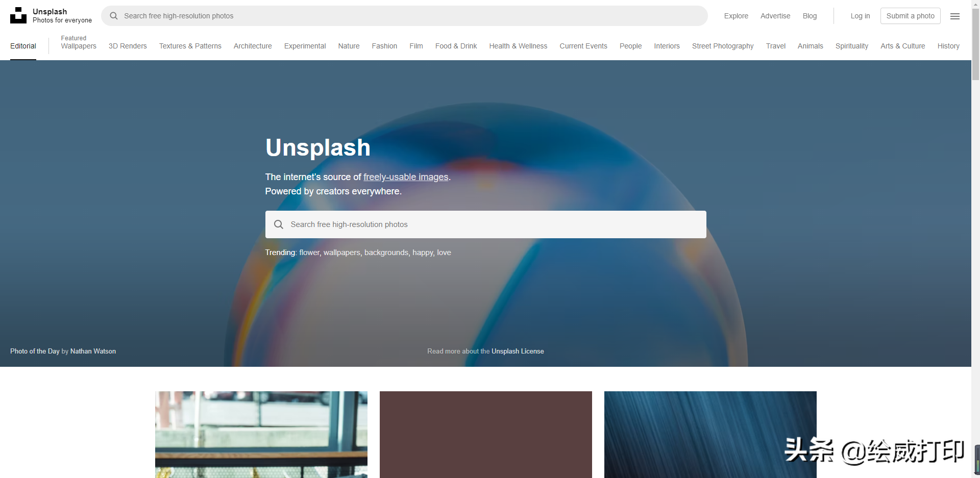Open Photo of the Day link
Screen dimensions: 980x478
(x=35, y=351)
